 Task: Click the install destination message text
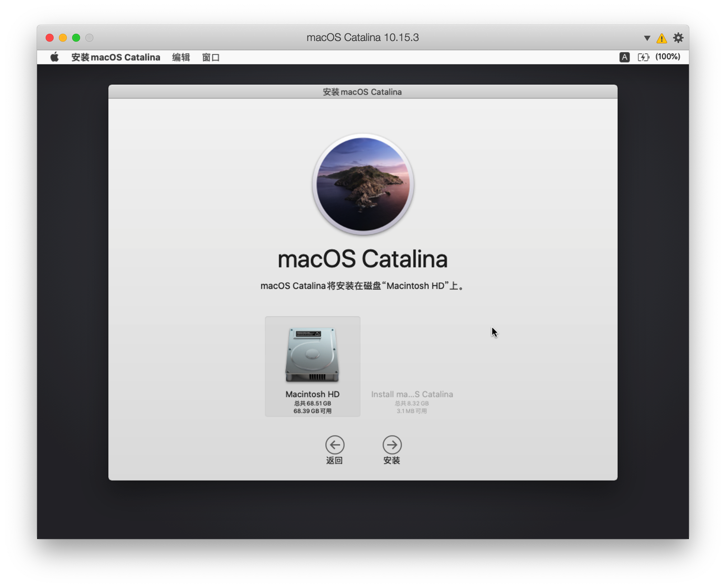[363, 286]
